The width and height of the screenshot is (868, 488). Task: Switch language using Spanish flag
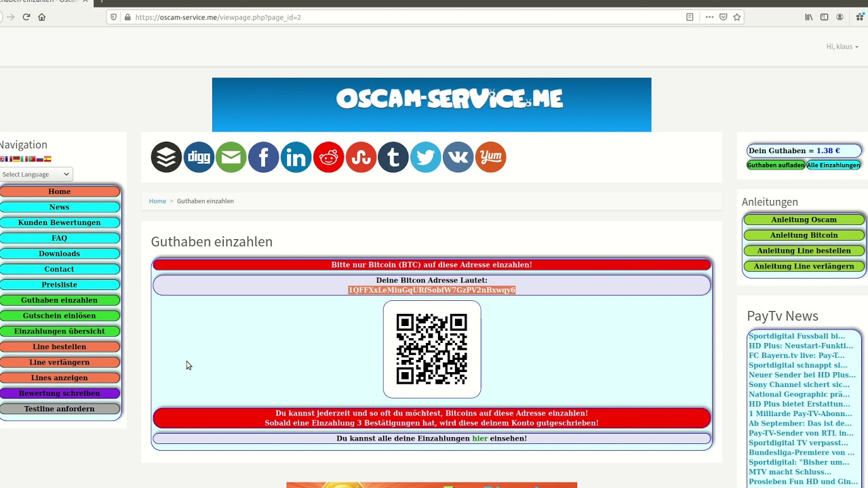tap(47, 159)
